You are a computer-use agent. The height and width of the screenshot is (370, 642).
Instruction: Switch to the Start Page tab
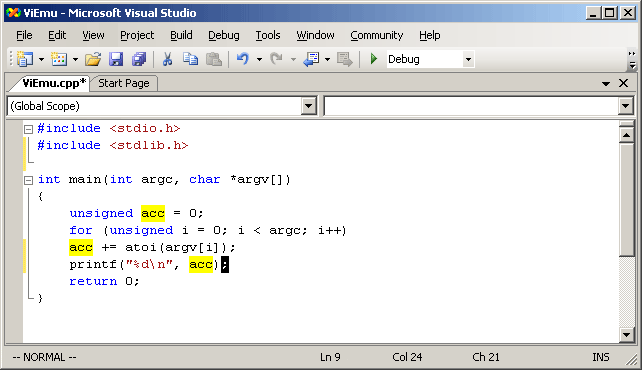(x=124, y=83)
